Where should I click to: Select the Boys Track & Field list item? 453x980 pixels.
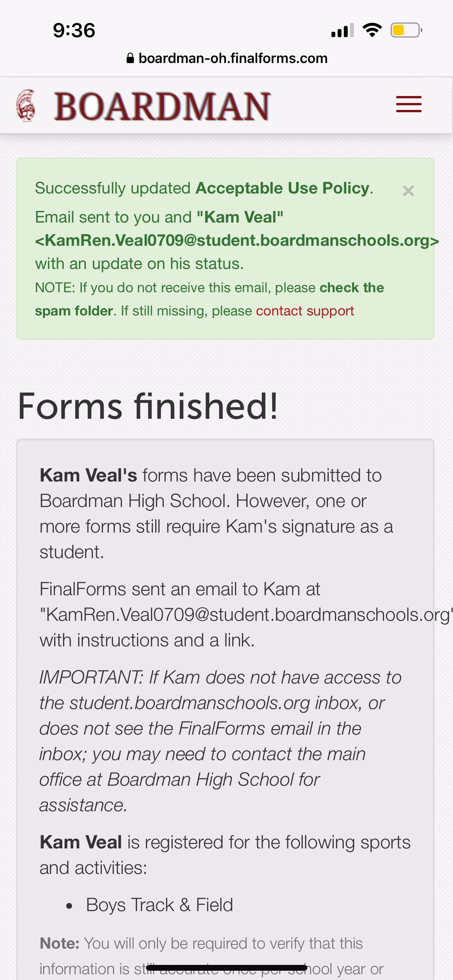(160, 905)
